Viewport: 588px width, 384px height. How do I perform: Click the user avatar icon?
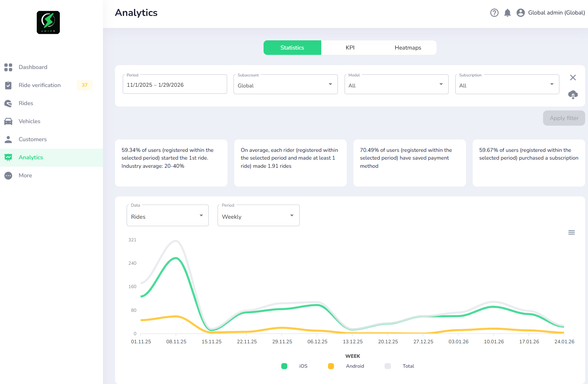(x=520, y=13)
